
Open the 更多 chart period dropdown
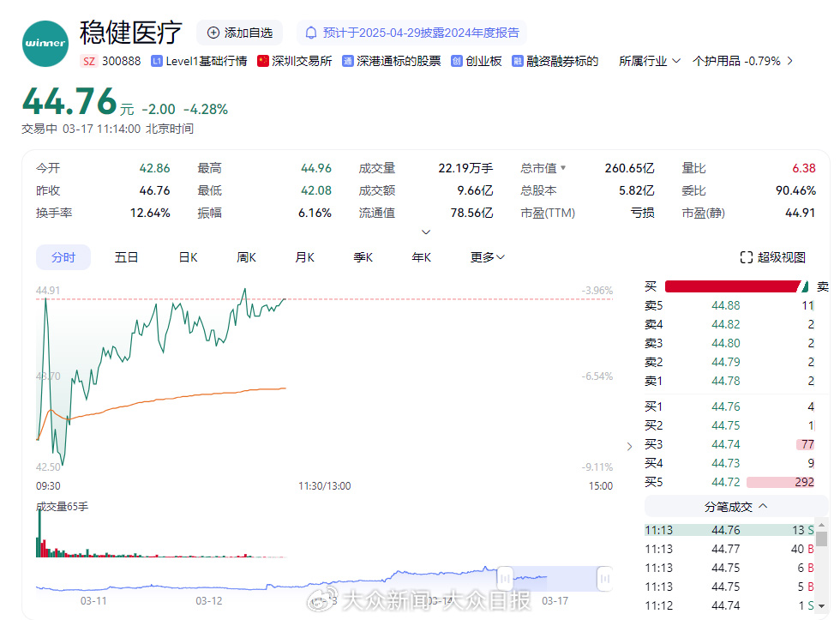487,257
